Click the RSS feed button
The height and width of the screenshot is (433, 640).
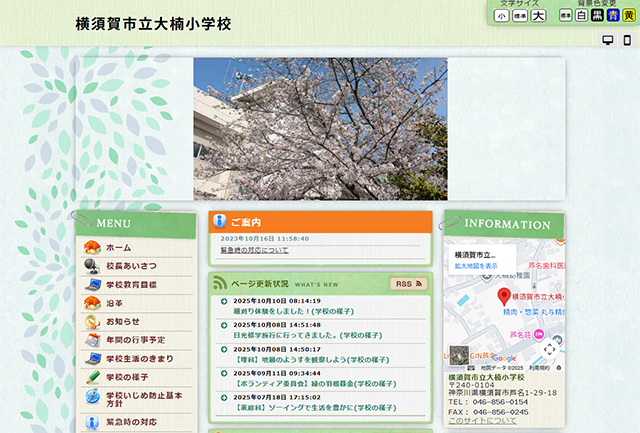tap(407, 284)
